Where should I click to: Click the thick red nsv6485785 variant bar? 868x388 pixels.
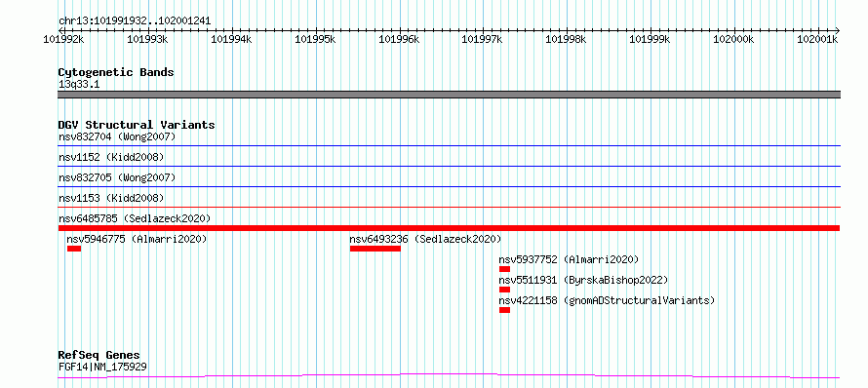click(449, 228)
